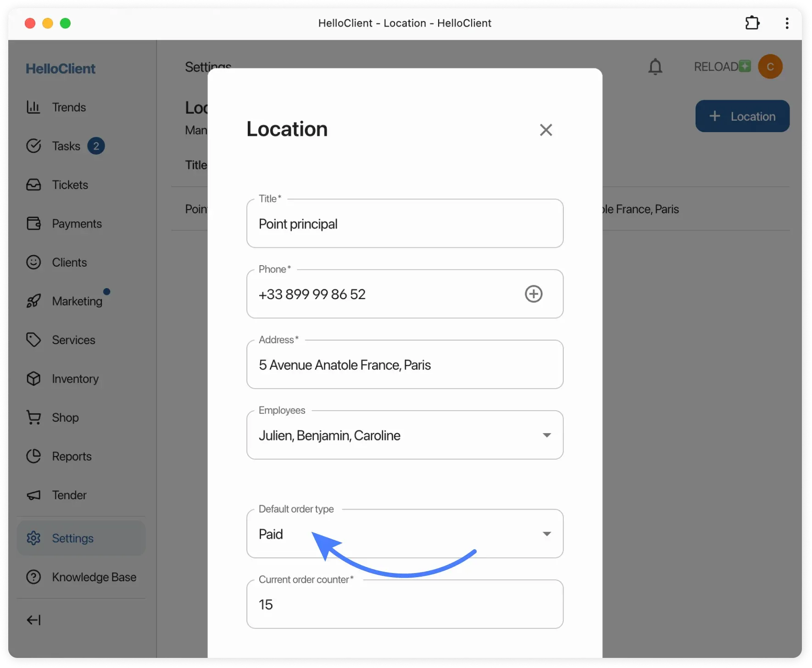Open the Knowledge Base entry
812x668 pixels.
point(93,577)
